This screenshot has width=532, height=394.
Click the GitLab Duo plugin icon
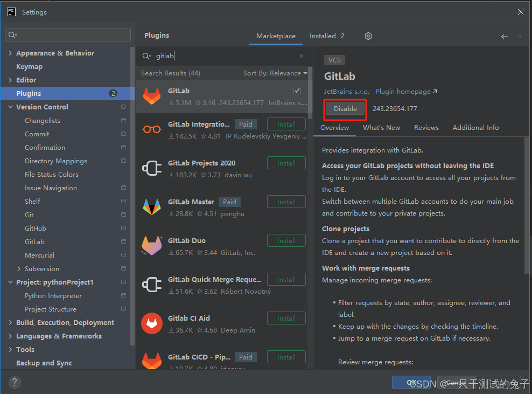tap(152, 246)
